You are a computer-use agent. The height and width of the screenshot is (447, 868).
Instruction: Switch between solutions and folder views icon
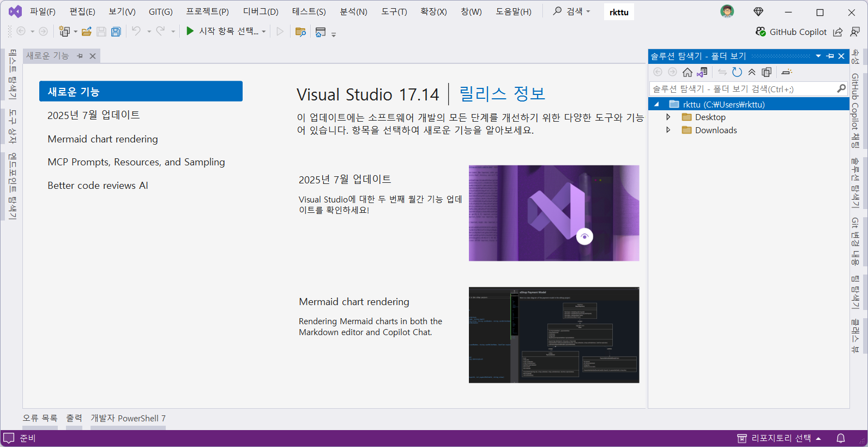tap(702, 72)
